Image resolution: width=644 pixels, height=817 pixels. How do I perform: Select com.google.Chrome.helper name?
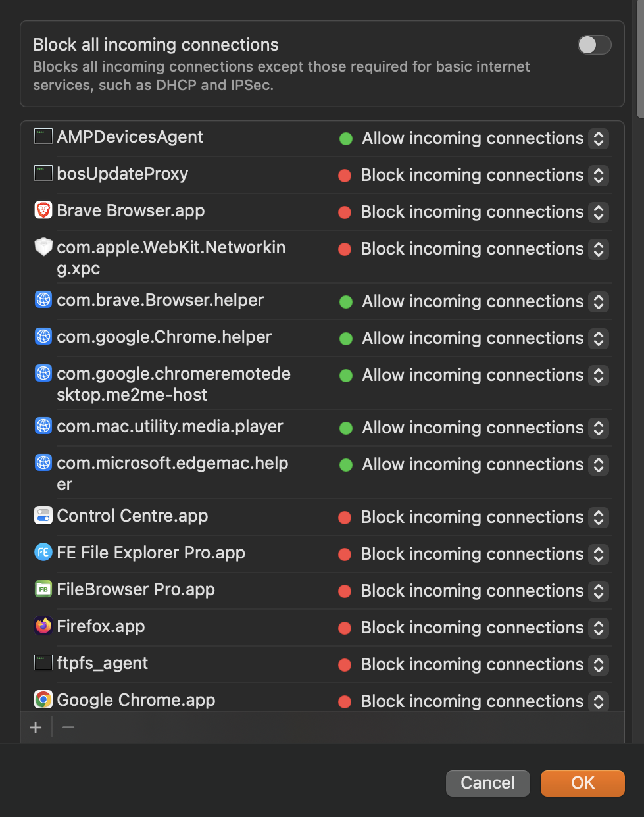pos(164,337)
